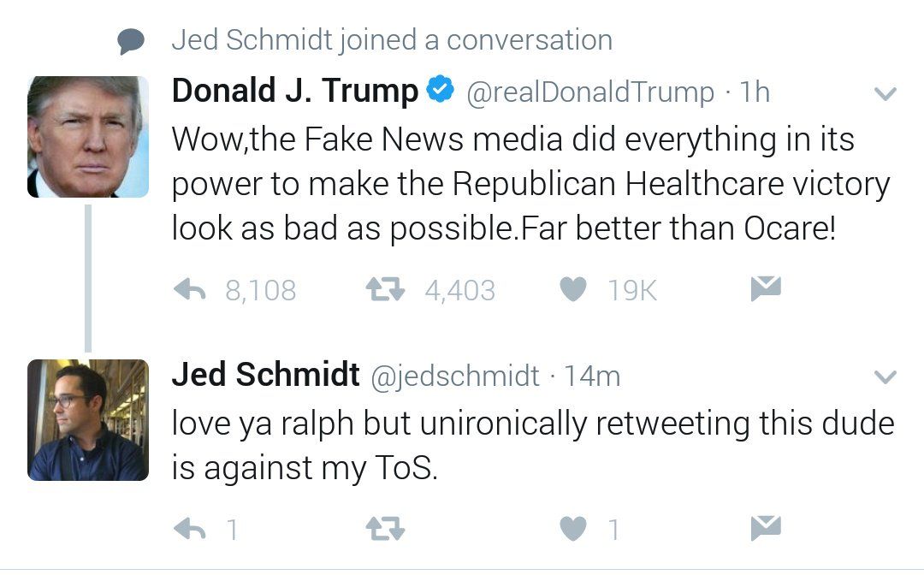Open Donald J. Trump's profile name
924x575 pixels.
pyautogui.click(x=295, y=91)
